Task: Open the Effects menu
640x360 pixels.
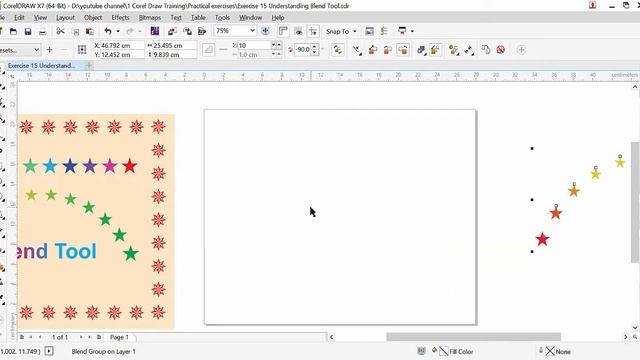Action: pyautogui.click(x=120, y=18)
